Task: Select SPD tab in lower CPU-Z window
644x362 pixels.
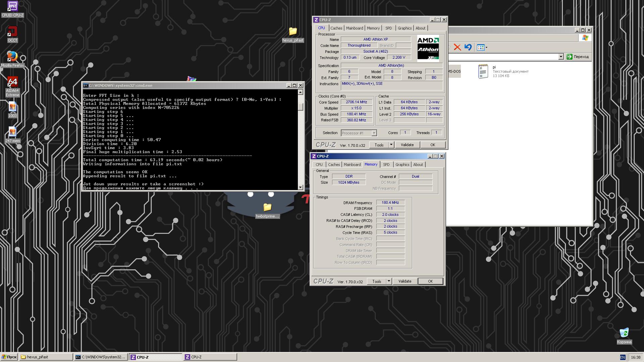Action: pyautogui.click(x=386, y=165)
